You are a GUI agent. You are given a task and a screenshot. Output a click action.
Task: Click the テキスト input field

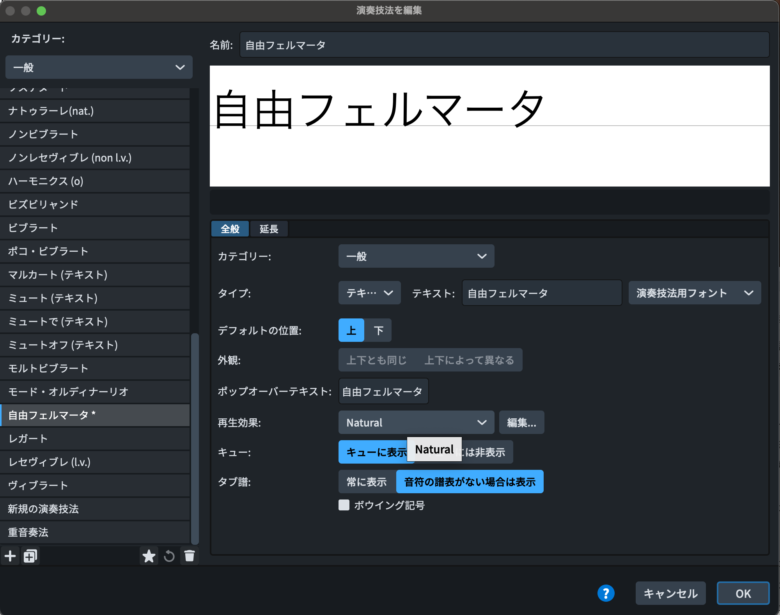click(x=542, y=293)
